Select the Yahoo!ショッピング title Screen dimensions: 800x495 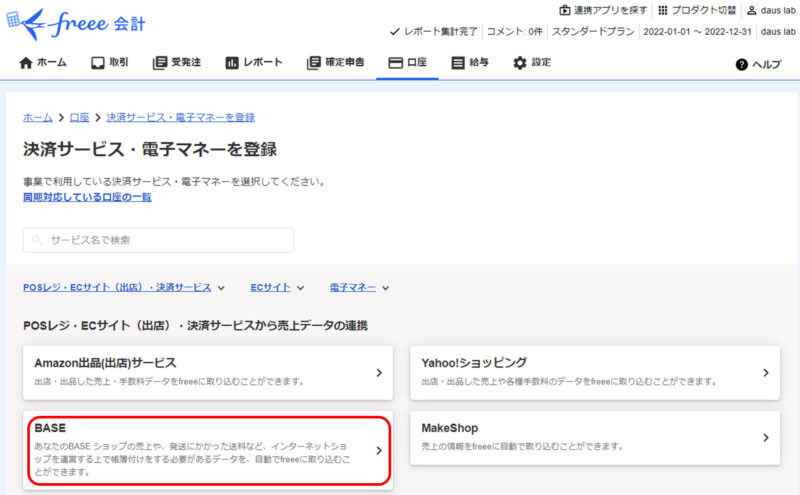tap(474, 363)
